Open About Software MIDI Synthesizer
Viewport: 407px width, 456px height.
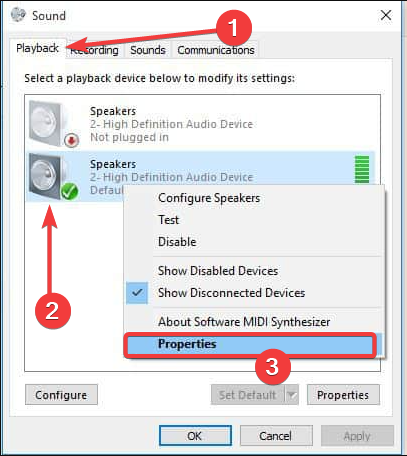244,322
